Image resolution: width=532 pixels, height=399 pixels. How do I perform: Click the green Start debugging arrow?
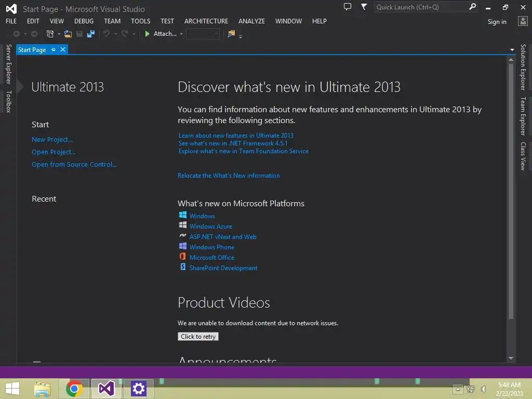pyautogui.click(x=147, y=34)
